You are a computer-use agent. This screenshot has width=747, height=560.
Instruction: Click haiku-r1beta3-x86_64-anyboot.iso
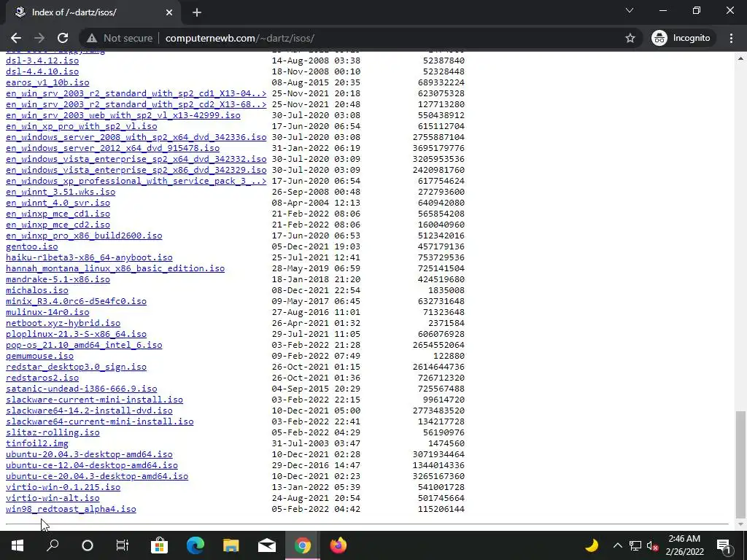click(x=89, y=257)
